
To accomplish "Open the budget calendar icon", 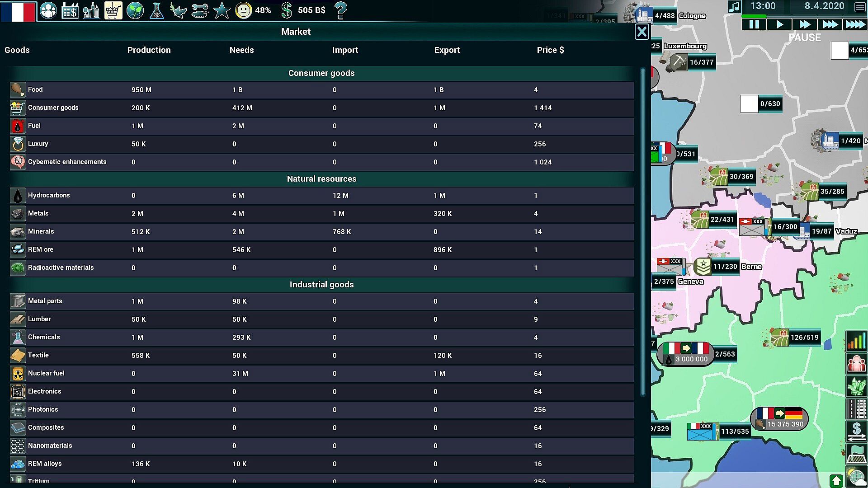I will click(x=70, y=10).
